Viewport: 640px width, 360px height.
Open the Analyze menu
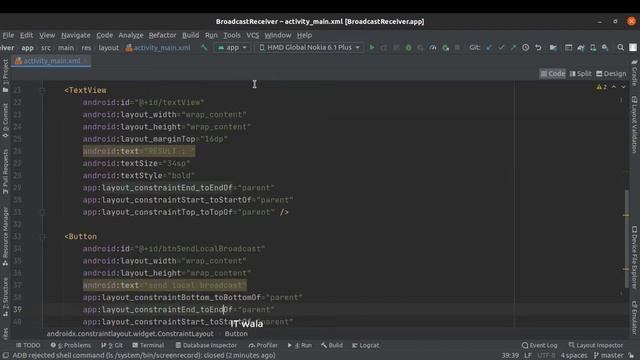coord(131,35)
